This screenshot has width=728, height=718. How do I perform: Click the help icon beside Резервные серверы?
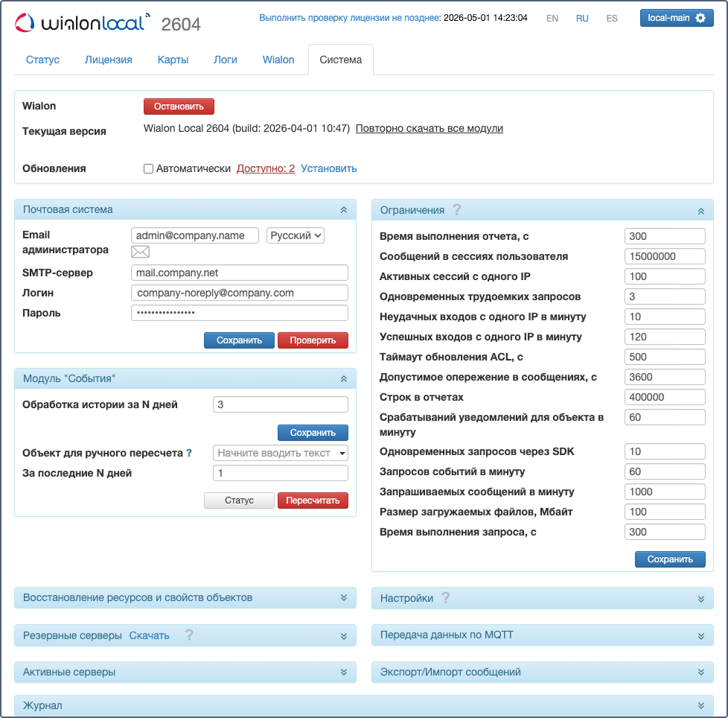[189, 635]
